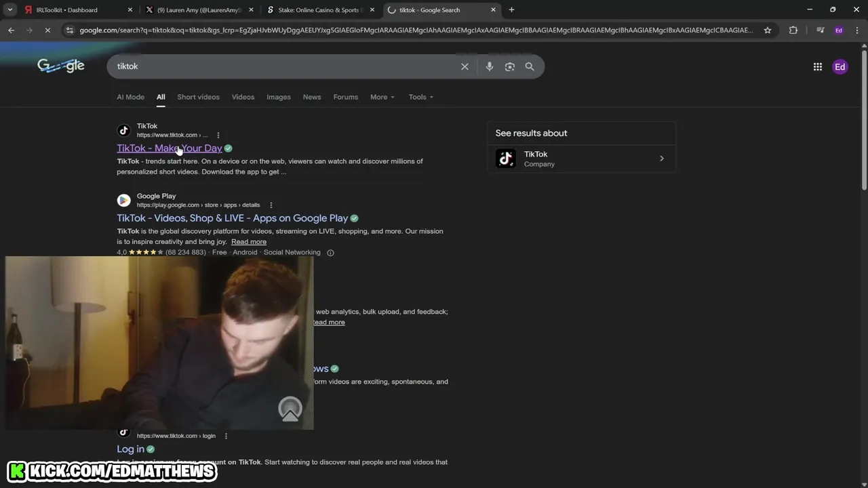868x488 pixels.
Task: Click the Google logo
Action: click(61, 66)
